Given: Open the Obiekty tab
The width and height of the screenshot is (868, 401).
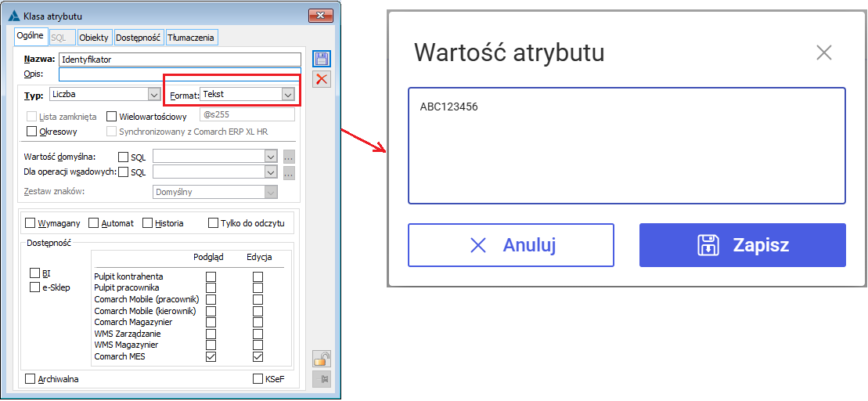Looking at the screenshot, I should 94,38.
